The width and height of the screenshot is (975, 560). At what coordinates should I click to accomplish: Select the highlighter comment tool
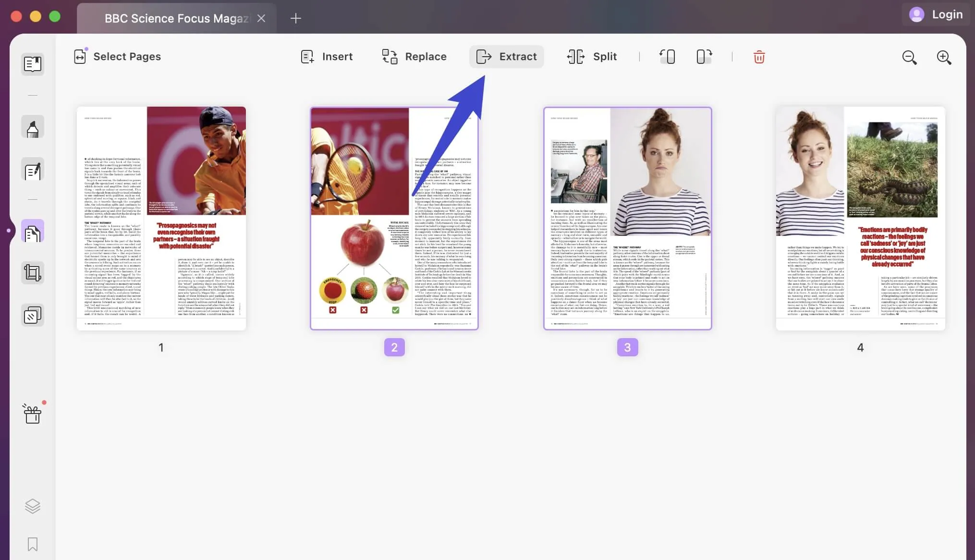click(33, 128)
